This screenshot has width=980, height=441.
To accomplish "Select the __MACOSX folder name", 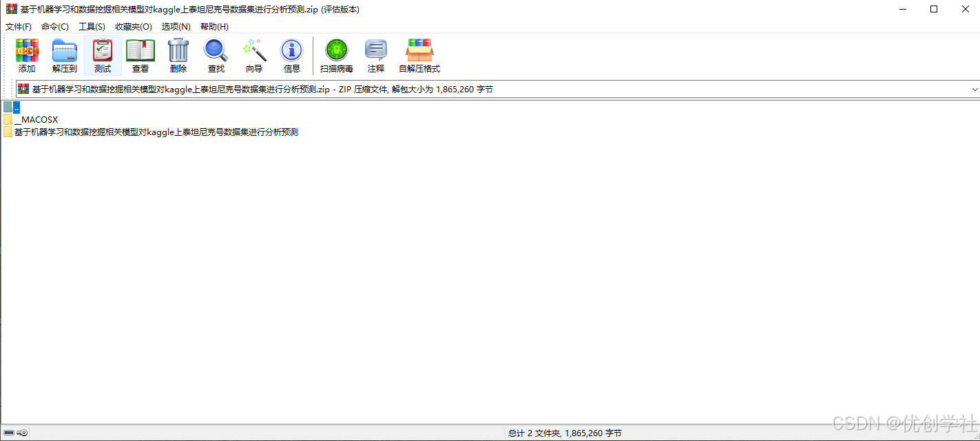I will [36, 119].
